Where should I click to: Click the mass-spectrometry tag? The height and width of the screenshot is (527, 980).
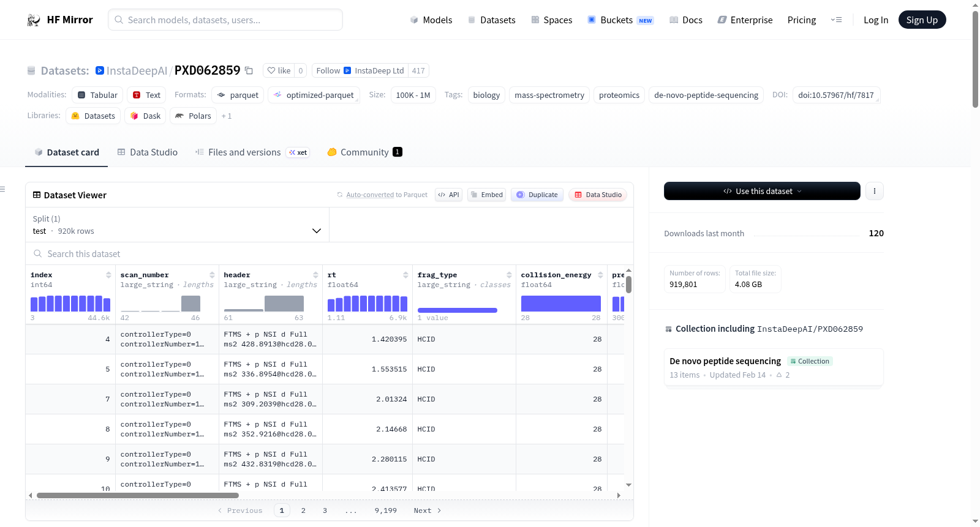[x=549, y=95]
